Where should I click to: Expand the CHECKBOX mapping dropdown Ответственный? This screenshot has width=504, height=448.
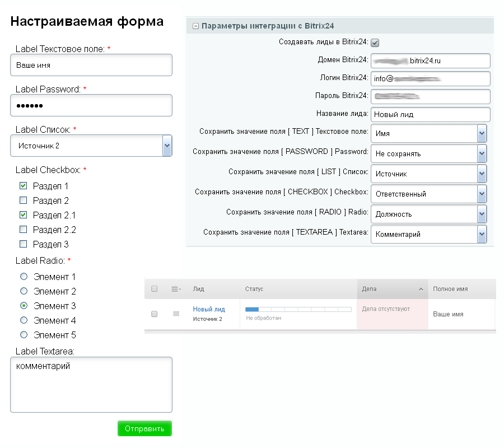(x=482, y=194)
